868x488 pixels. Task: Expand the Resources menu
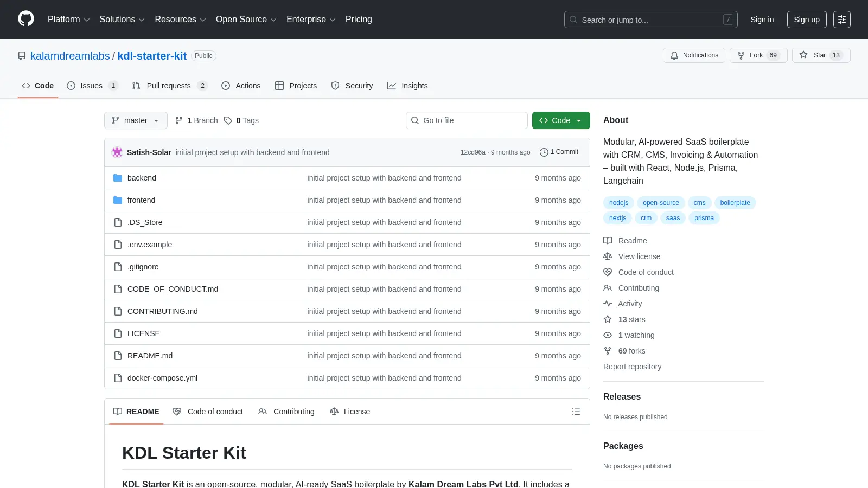coord(180,20)
